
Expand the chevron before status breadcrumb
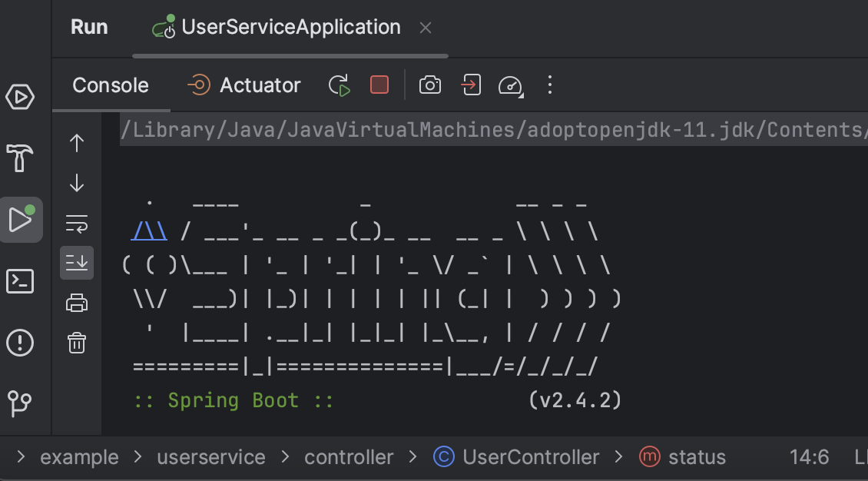619,456
